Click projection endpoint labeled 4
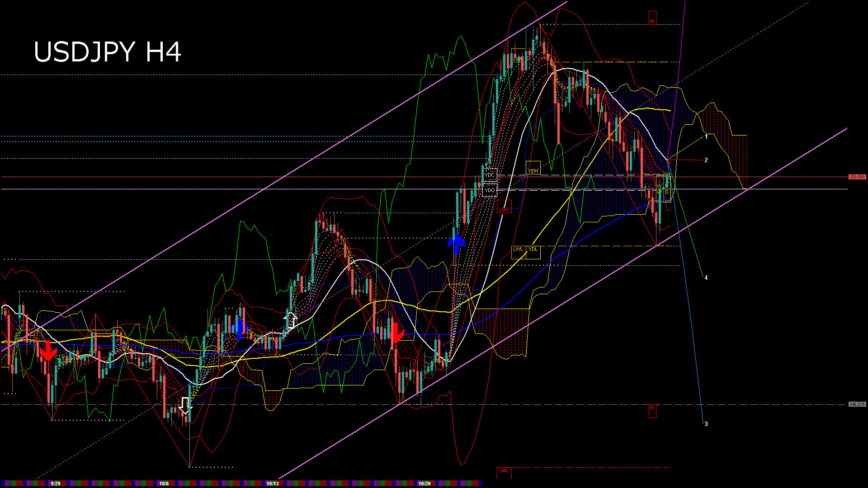868x488 pixels. coord(706,277)
